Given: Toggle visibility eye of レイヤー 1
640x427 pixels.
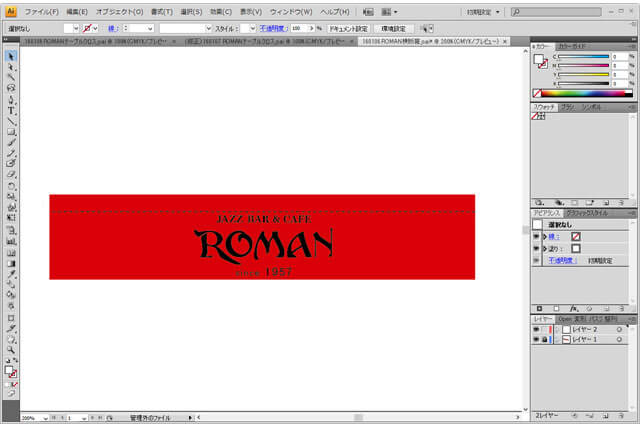Looking at the screenshot, I should 536,339.
